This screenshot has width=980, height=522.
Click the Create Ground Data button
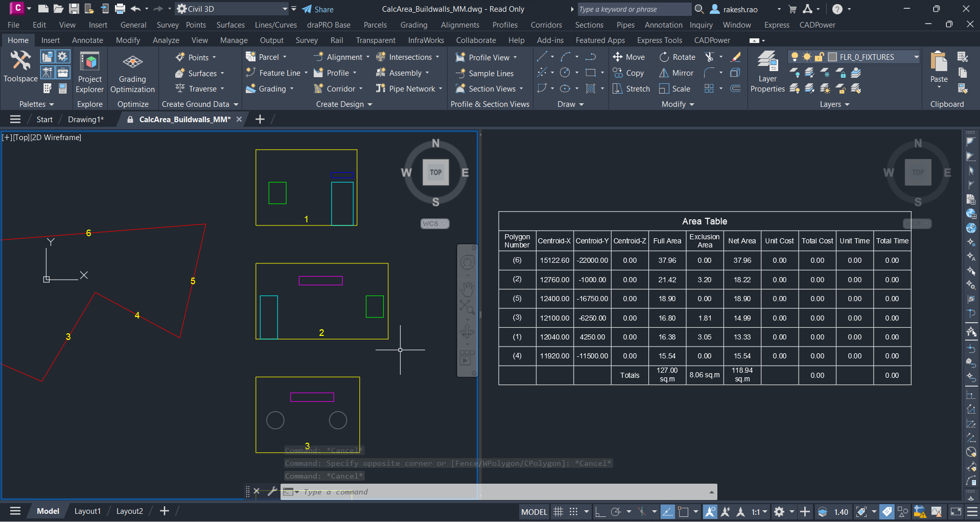click(196, 104)
